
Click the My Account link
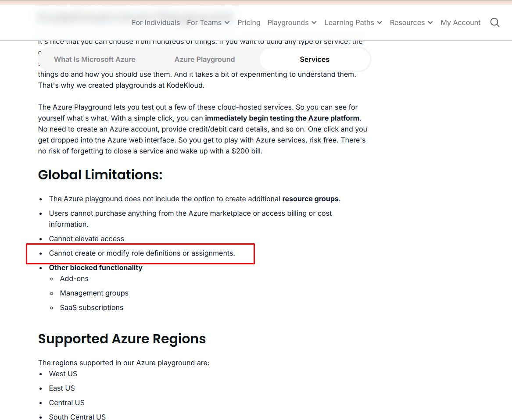pos(460,22)
